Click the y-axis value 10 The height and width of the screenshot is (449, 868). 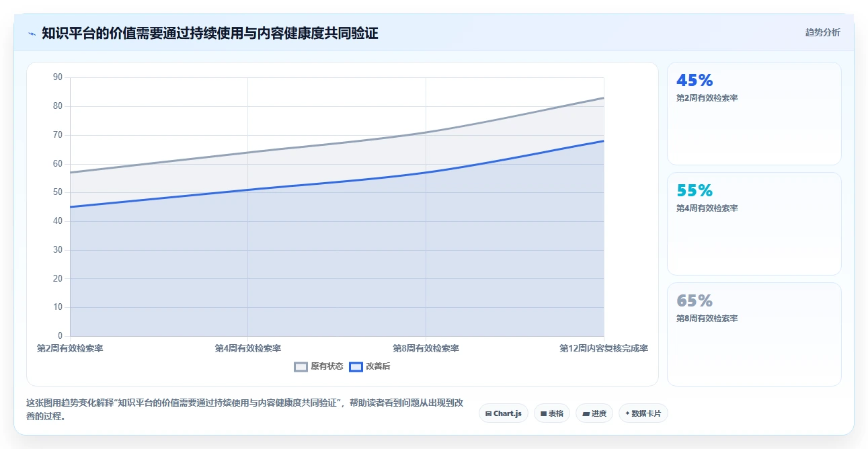click(57, 307)
